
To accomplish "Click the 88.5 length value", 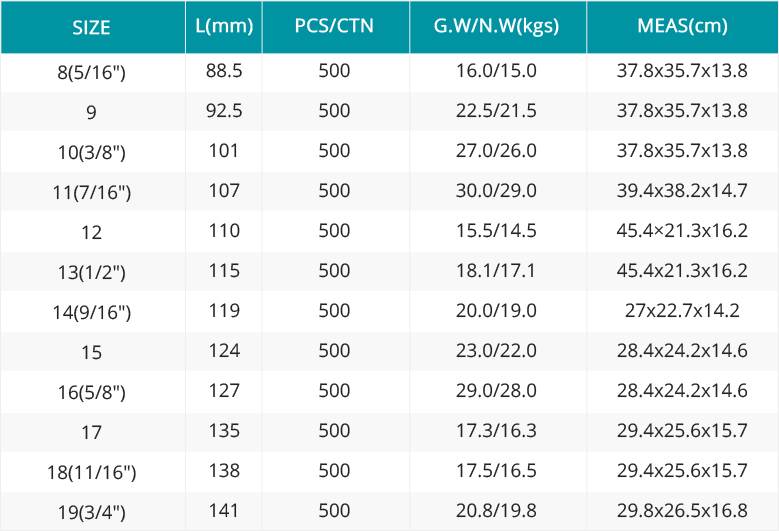I will 224,71.
